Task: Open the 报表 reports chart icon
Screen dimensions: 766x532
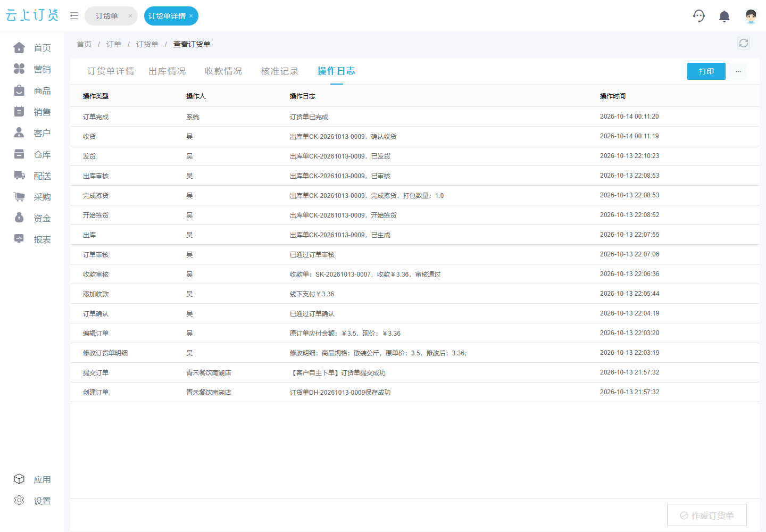Action: (x=19, y=239)
